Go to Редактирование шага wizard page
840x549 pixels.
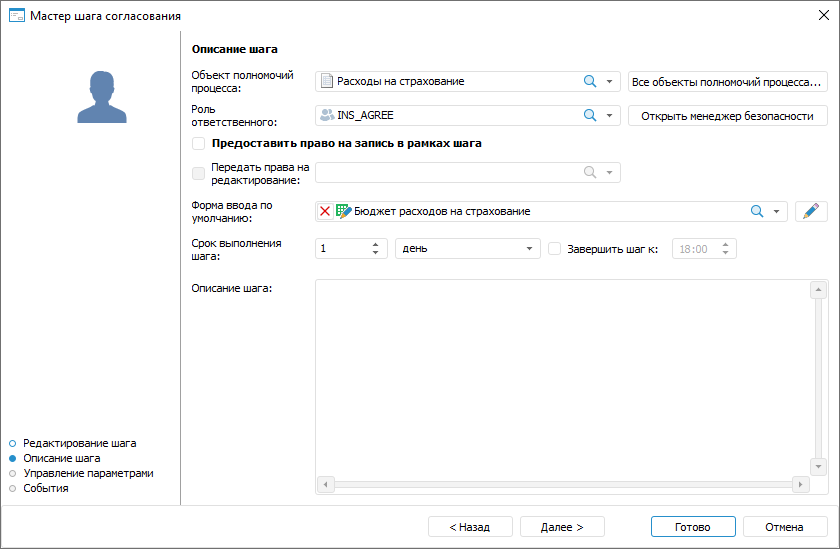click(79, 442)
